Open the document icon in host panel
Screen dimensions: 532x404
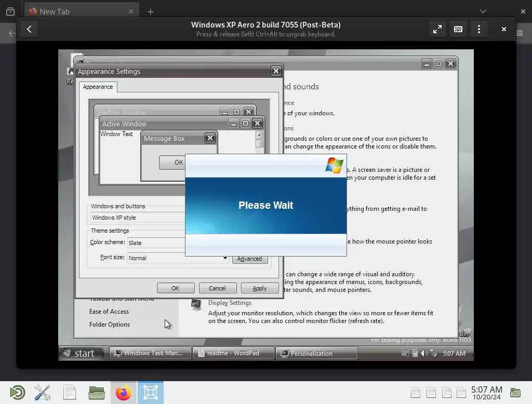pos(70,393)
